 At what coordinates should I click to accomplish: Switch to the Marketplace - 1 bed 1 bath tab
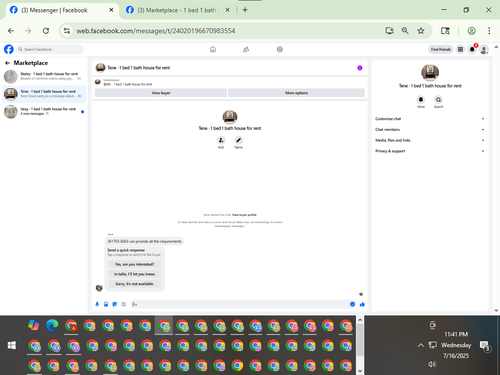click(177, 10)
